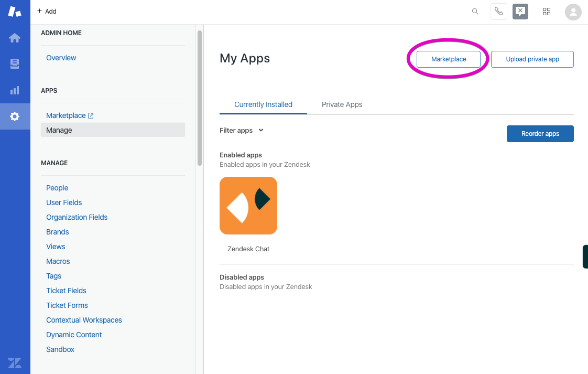Screen dimensions: 588x374
Task: Open the Brands link
Action: (x=57, y=232)
